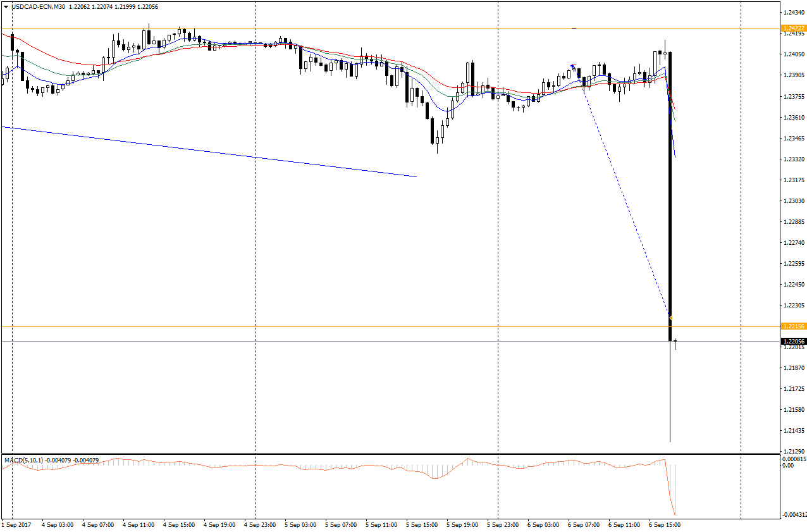This screenshot has height=532, width=807.
Task: Click the 5 Sep 15:00 time label
Action: click(422, 524)
